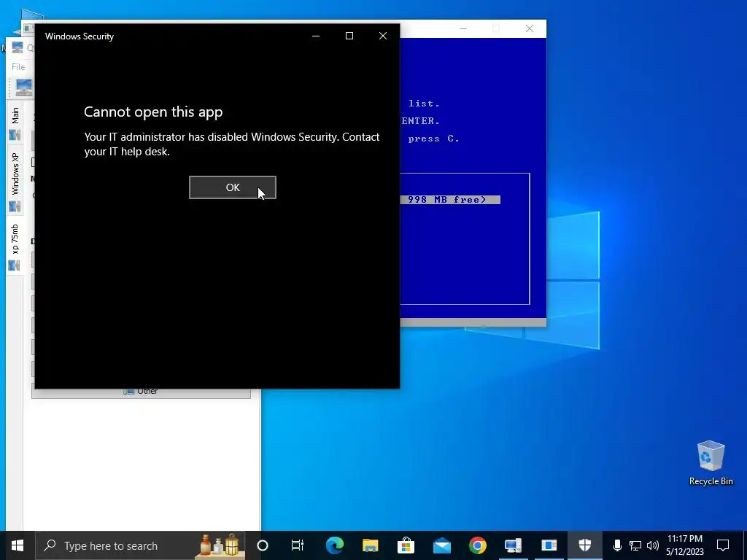Open Microsoft Store from the taskbar
Image resolution: width=747 pixels, height=560 pixels.
coord(406,545)
